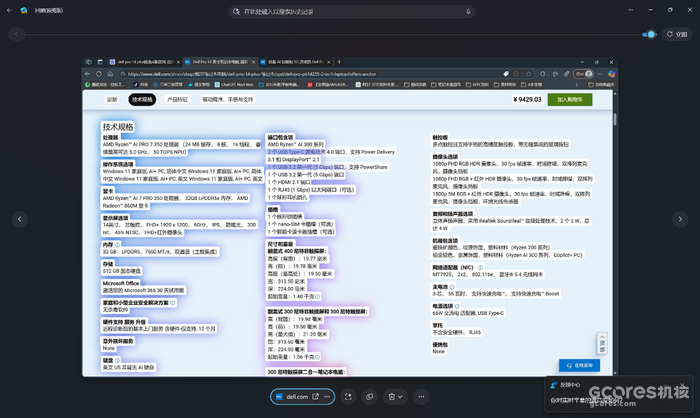The image size is (700, 418).
Task: Click the info icon next to 网络适配器 (NIC)
Action: click(x=480, y=268)
